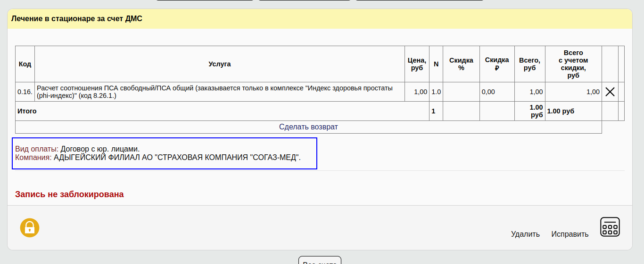This screenshot has height=264, width=644.
Task: Click the "Сделать возврат" link
Action: [308, 127]
